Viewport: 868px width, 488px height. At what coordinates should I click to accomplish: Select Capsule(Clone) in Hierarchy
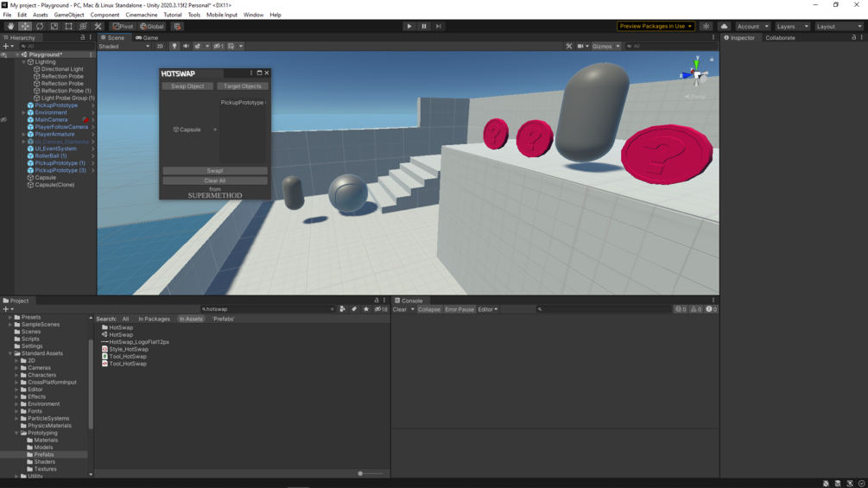[54, 185]
